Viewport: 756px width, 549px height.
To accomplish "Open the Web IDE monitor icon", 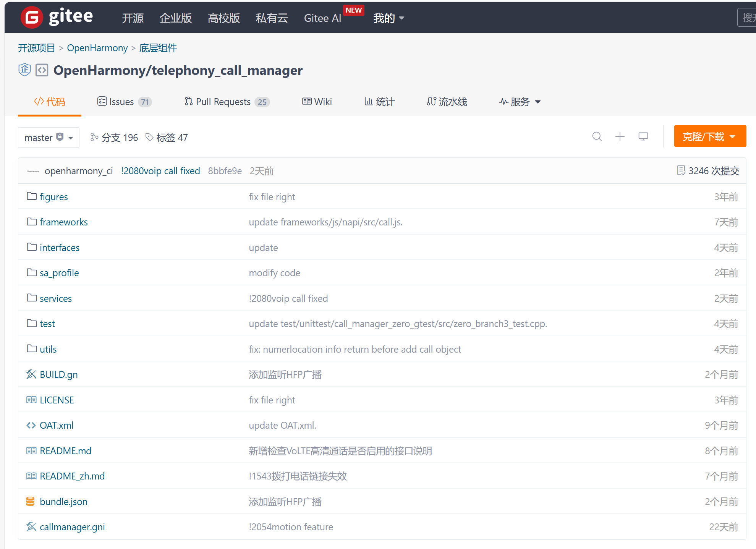I will (643, 136).
